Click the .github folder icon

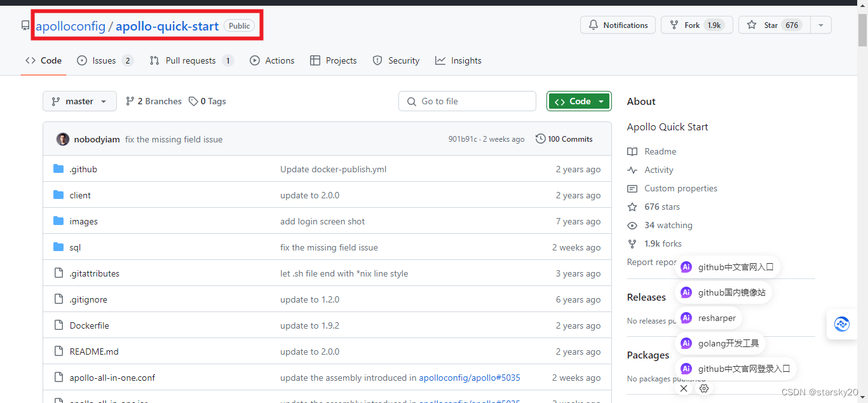tap(58, 169)
